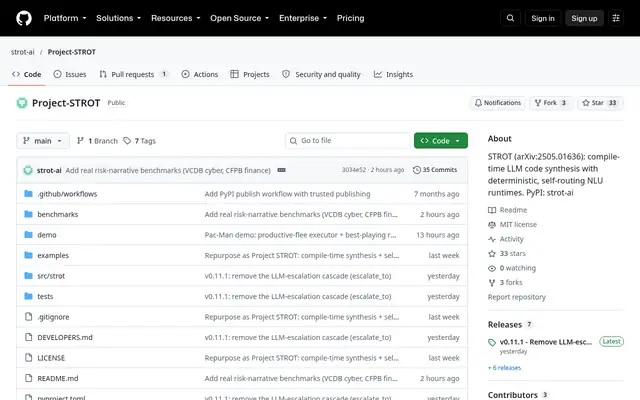
Task: Click the Go to file search field
Action: tap(348, 141)
